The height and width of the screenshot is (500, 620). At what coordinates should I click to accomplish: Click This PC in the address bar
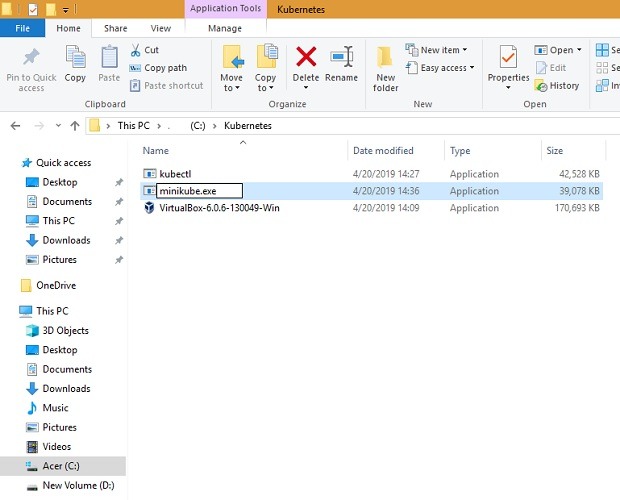coord(134,126)
